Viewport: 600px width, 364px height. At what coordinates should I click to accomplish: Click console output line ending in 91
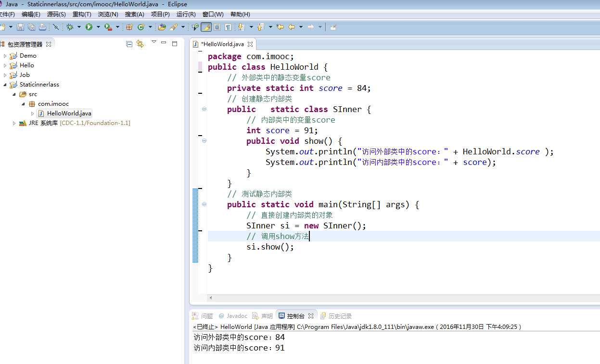pos(239,348)
